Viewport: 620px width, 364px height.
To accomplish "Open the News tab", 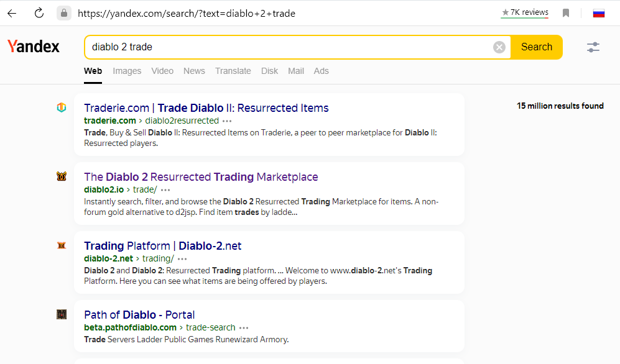I will click(x=194, y=71).
